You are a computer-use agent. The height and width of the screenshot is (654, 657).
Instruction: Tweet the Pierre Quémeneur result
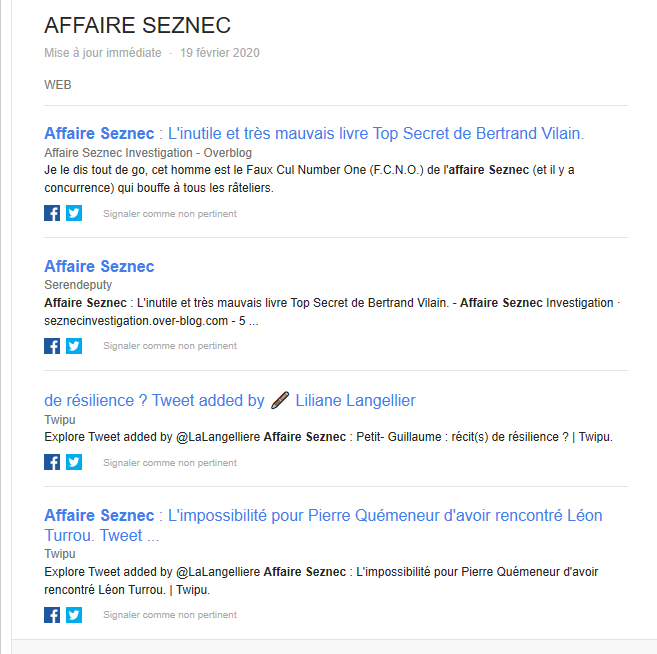74,615
